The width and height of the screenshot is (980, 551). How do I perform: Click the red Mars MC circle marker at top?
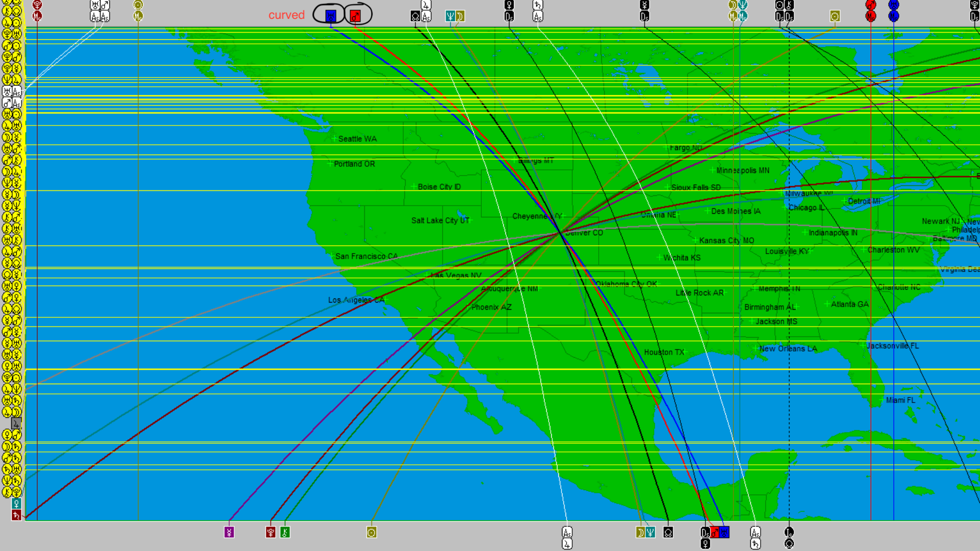pyautogui.click(x=870, y=16)
